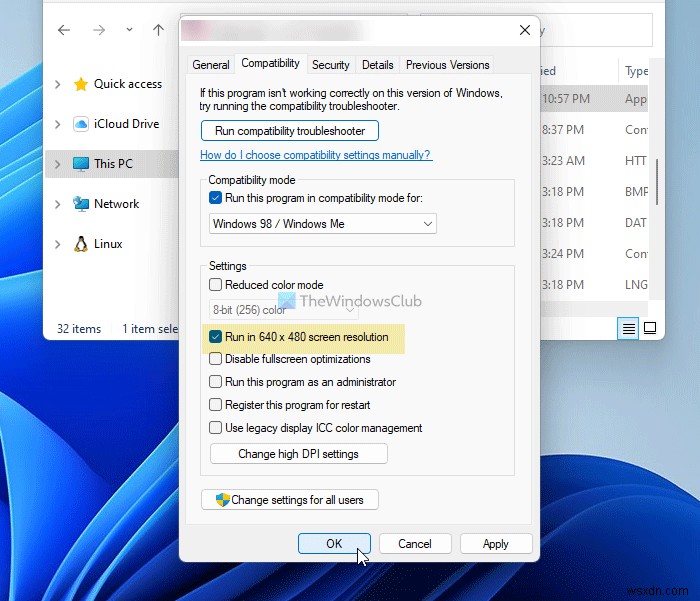This screenshot has height=601, width=700.
Task: Go forward in File Explorer
Action: [99, 30]
